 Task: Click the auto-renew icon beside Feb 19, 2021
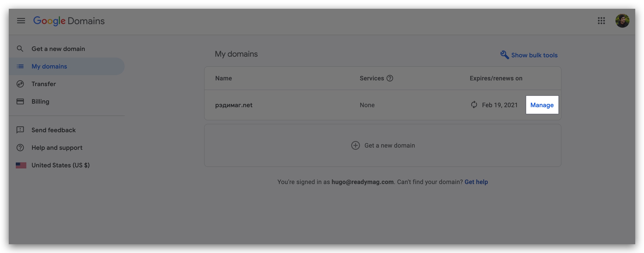point(474,105)
